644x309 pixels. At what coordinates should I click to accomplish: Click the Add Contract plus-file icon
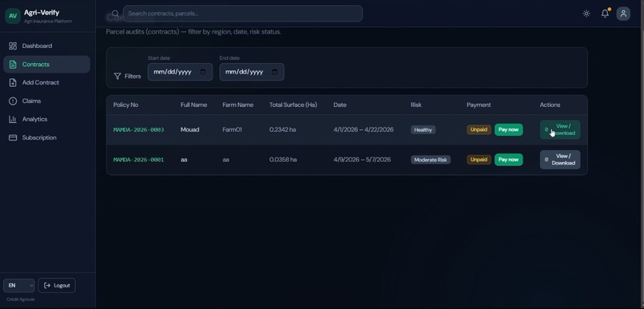coord(13,82)
